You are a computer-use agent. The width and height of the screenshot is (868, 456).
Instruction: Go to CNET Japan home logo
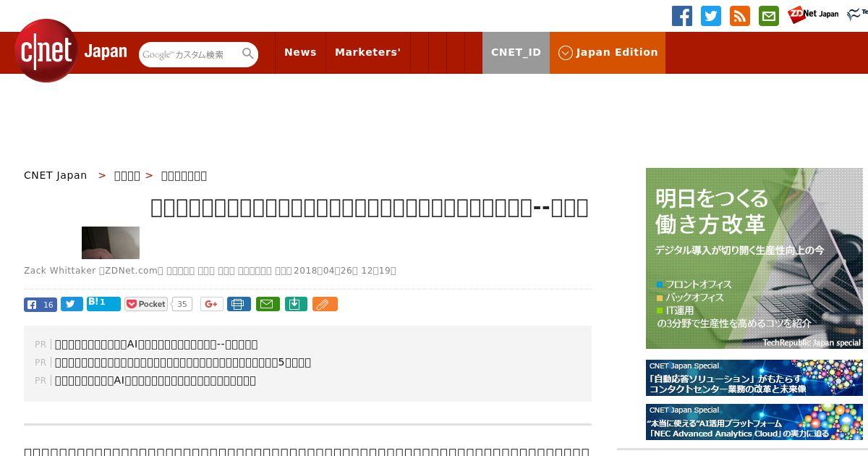[x=71, y=51]
